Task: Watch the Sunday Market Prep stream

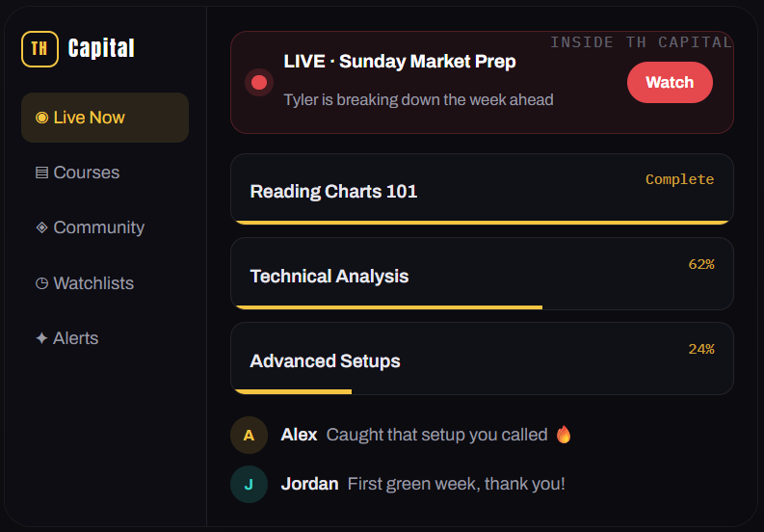Action: pyautogui.click(x=670, y=83)
